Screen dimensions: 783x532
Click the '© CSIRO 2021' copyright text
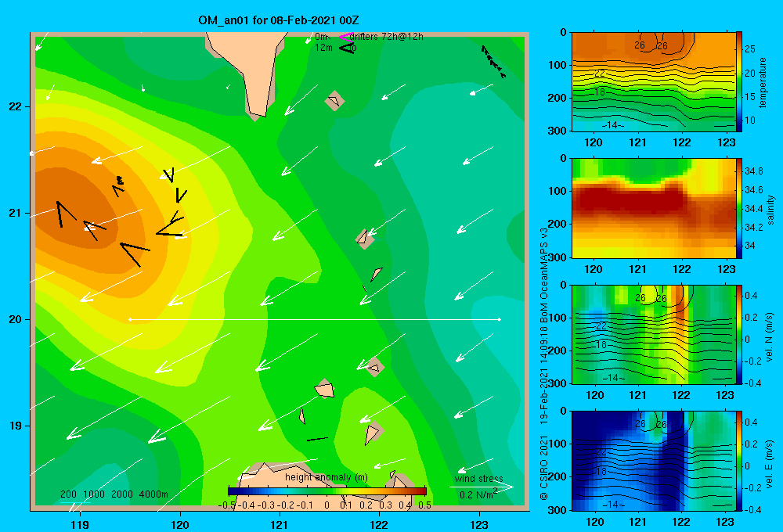point(544,467)
